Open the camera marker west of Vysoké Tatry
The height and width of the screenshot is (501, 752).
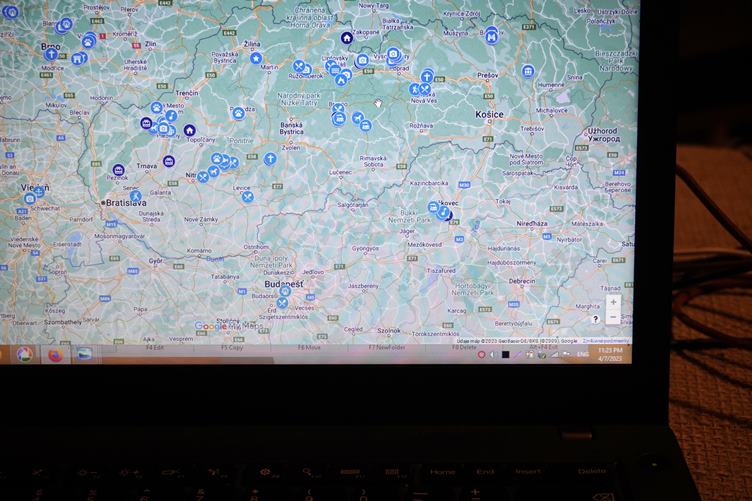(363, 60)
